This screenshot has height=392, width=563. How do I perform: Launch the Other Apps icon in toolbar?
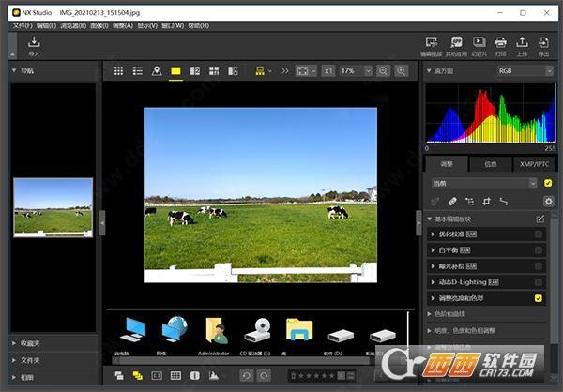456,42
